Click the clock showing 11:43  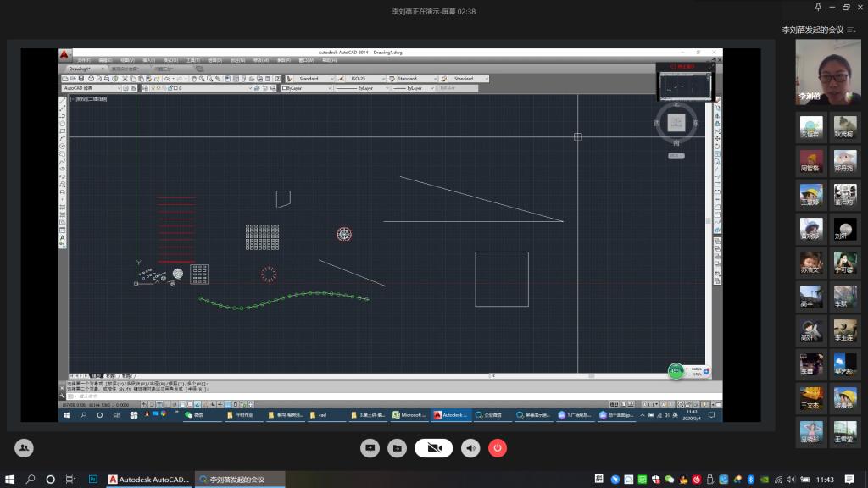click(x=825, y=480)
